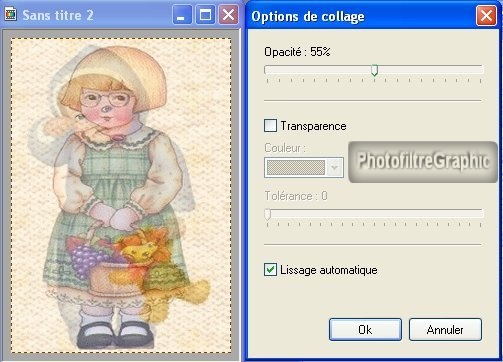Screen dimensions: 503x362
Task: Enable the Transparence checkbox
Action: click(270, 126)
